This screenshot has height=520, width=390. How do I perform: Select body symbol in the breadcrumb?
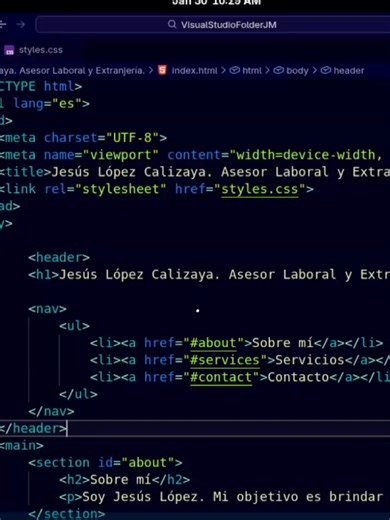coord(297,71)
